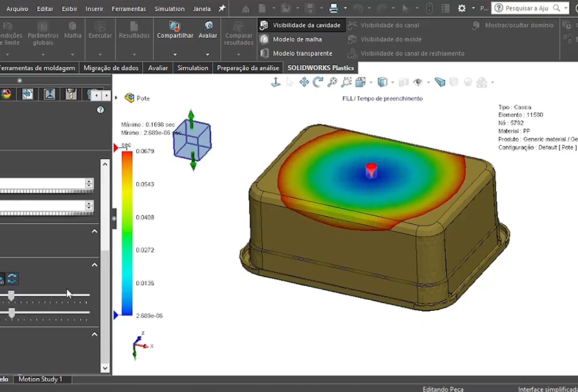Click the Compartilhar button

click(x=175, y=30)
